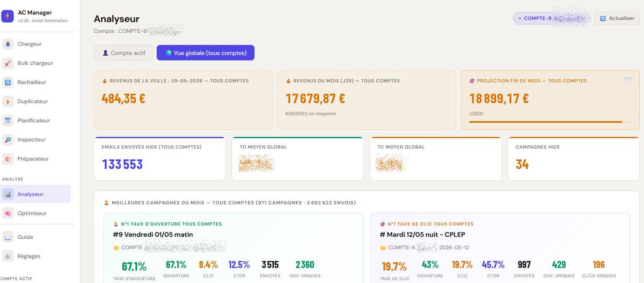Image resolution: width=644 pixels, height=283 pixels.
Task: Click folder icon under #9 Vendredi campaign
Action: point(116,248)
